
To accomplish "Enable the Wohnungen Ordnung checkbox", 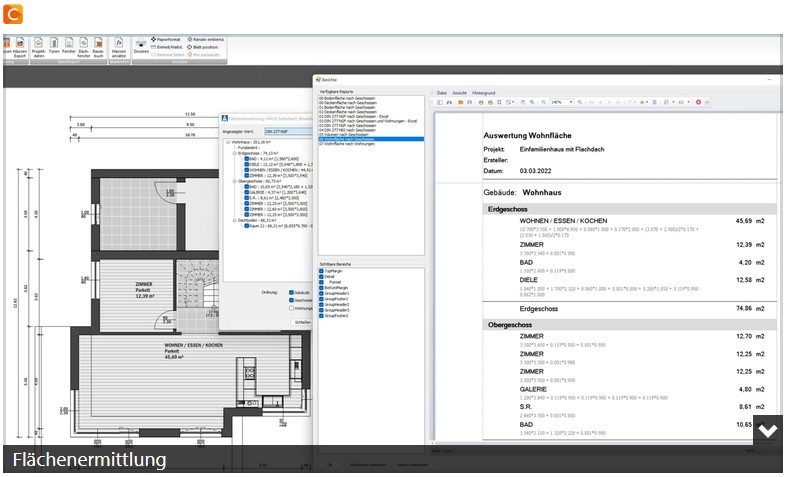I will coord(291,309).
